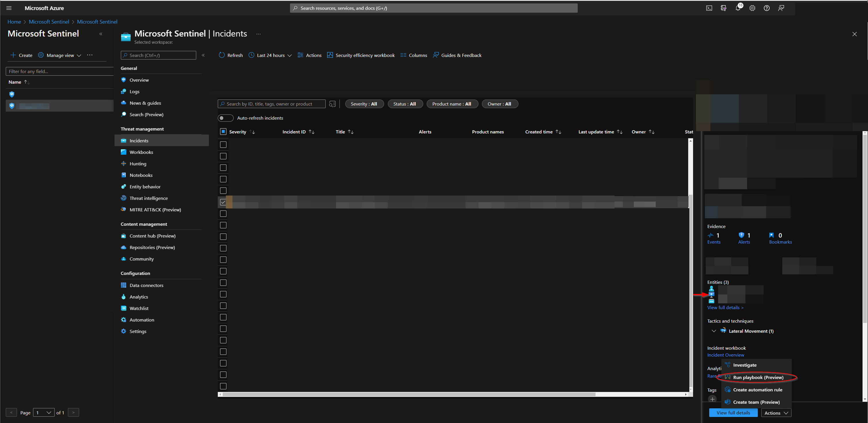The width and height of the screenshot is (868, 423).
Task: Open the Community page
Action: click(142, 259)
